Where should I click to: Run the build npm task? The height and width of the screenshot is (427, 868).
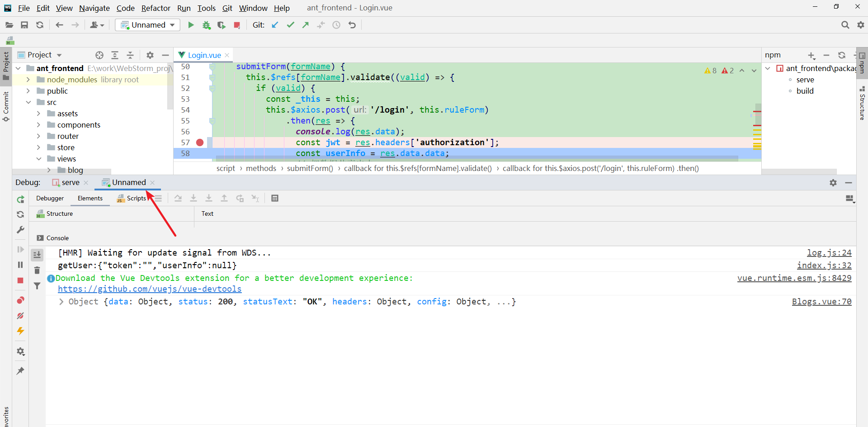(805, 90)
